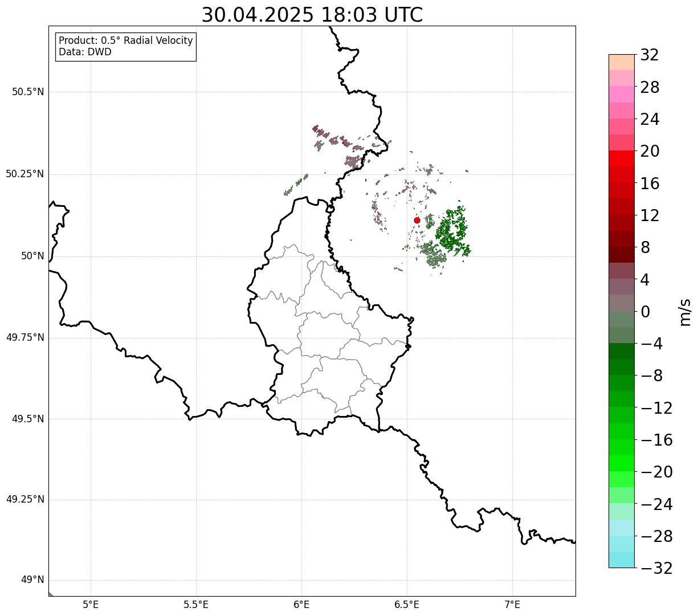Select 'Product: 0.5° Radial Velocity' text
This screenshot has height=616, width=698.
[x=126, y=41]
